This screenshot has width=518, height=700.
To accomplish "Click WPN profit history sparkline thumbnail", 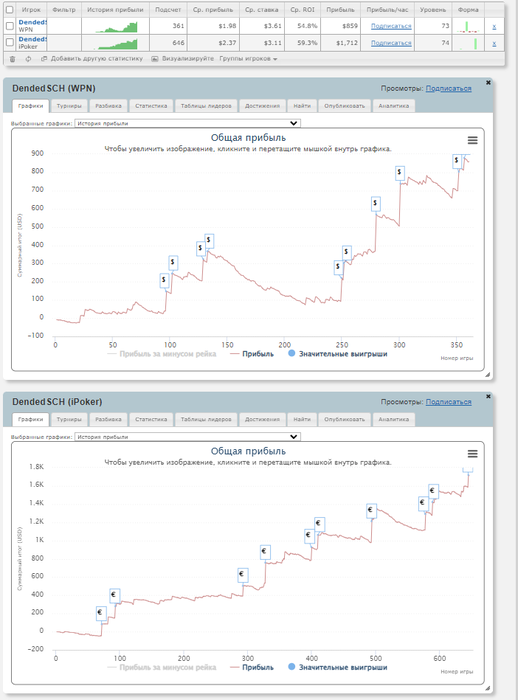I will [116, 28].
